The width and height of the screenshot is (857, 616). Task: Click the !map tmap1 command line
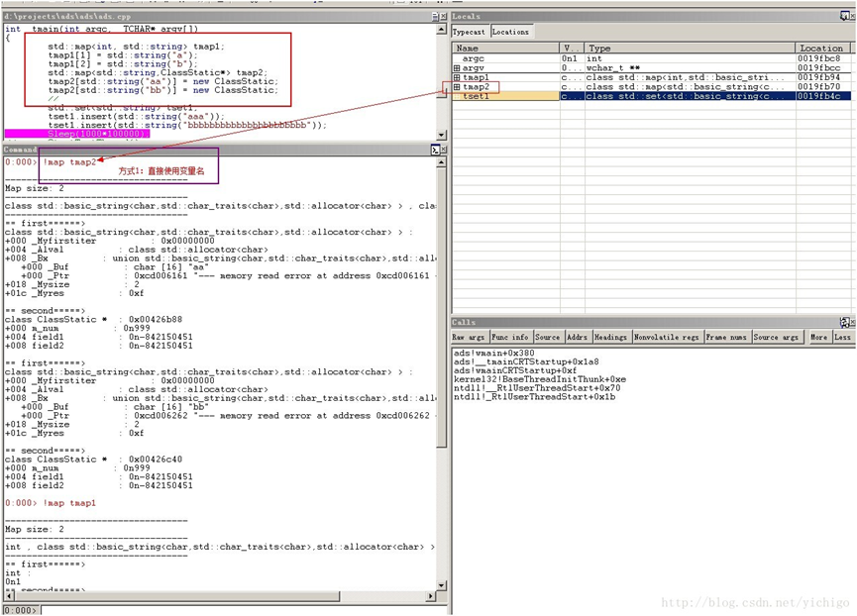point(69,503)
